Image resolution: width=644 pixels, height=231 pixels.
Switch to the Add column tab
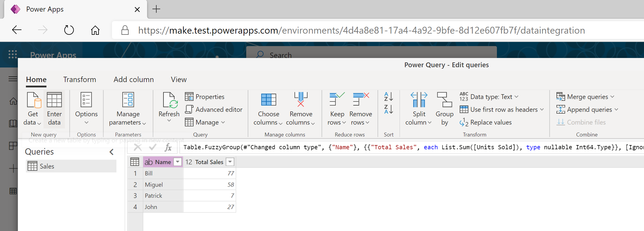click(x=134, y=79)
